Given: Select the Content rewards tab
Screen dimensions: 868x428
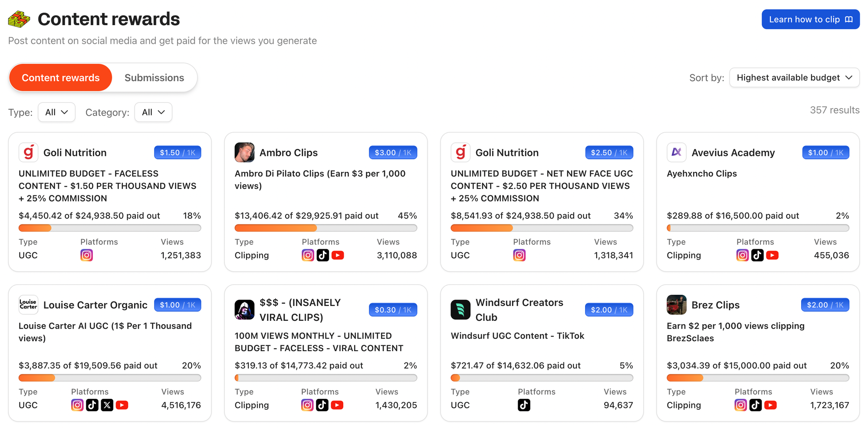Looking at the screenshot, I should point(61,78).
